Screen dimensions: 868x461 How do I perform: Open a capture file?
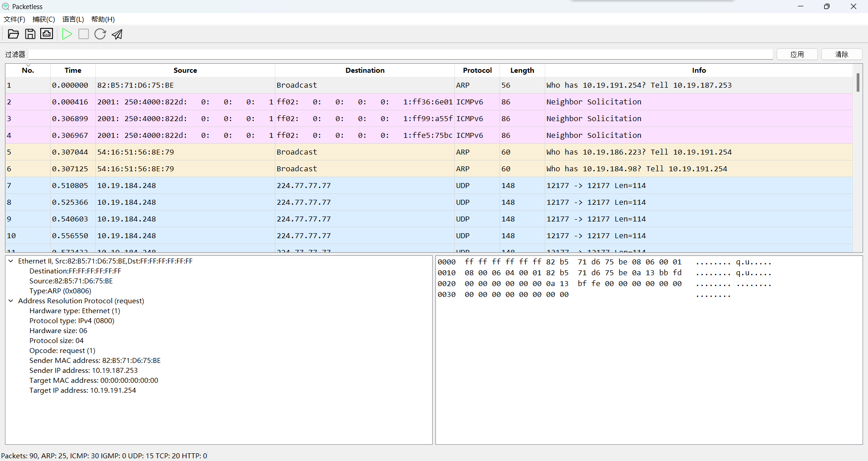(x=13, y=34)
